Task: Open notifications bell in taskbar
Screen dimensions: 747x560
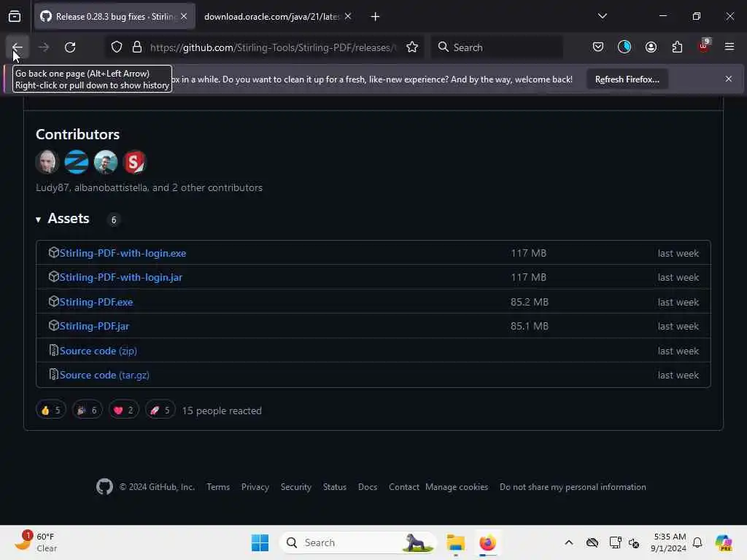Action: point(697,542)
